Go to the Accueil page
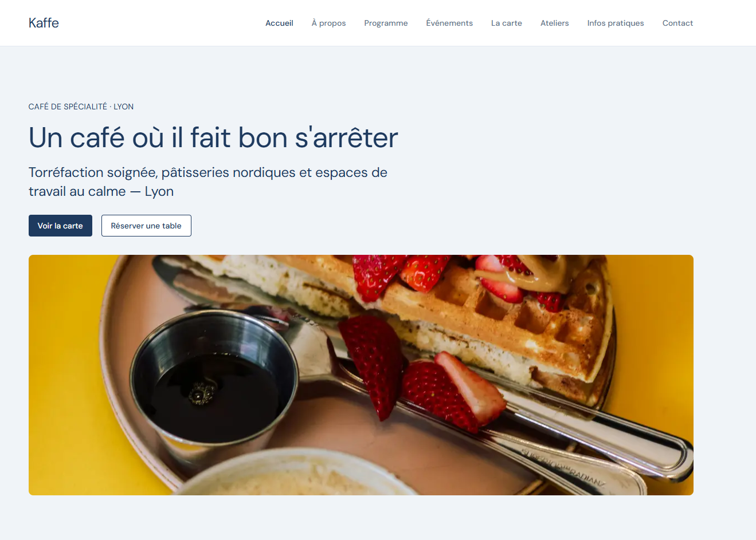Screen dimensions: 756x540 [279, 23]
